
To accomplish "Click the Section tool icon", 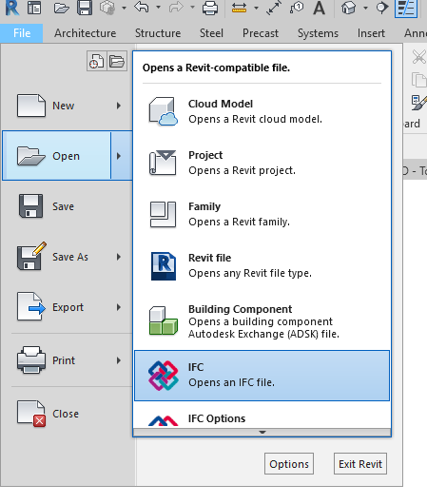I will (381, 8).
